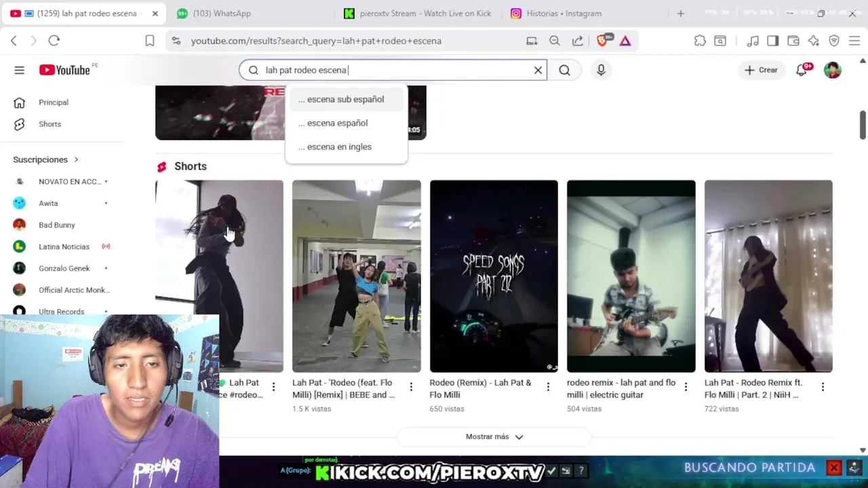The height and width of the screenshot is (488, 868).
Task: Expand Suscripciones section
Action: pyautogui.click(x=46, y=159)
